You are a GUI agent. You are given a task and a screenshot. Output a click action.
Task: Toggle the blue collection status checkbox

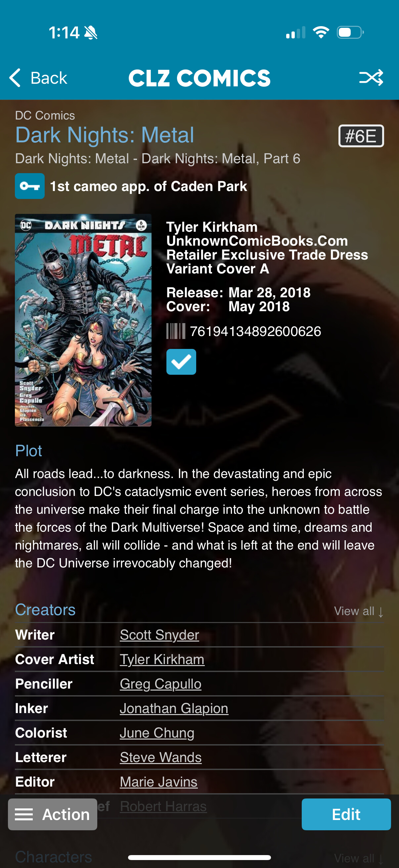pos(181,362)
